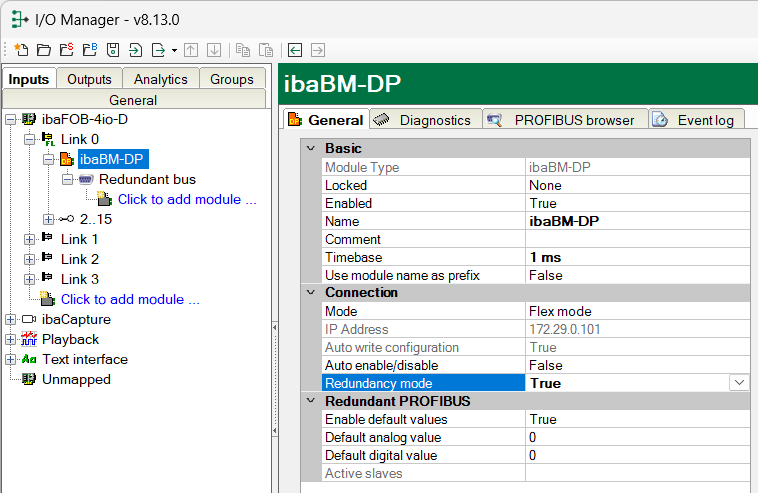The image size is (758, 493).
Task: Expand the 2..15 tree node
Action: click(x=48, y=219)
